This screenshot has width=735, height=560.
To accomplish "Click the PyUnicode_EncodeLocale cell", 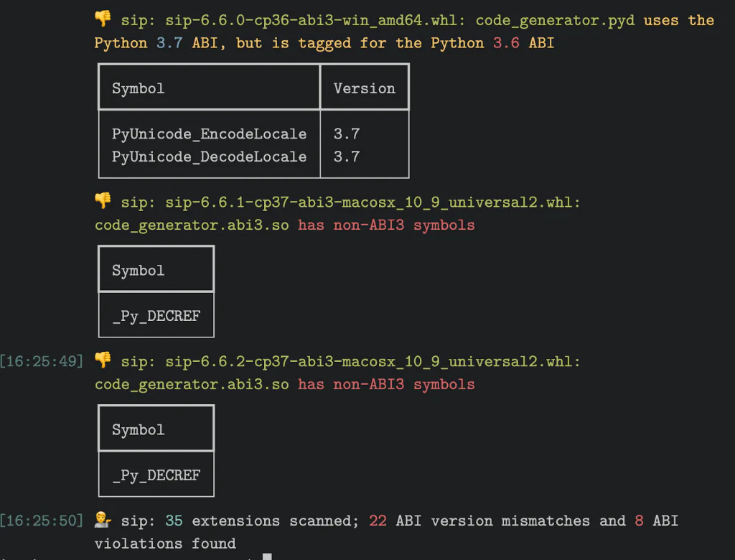I will [209, 134].
